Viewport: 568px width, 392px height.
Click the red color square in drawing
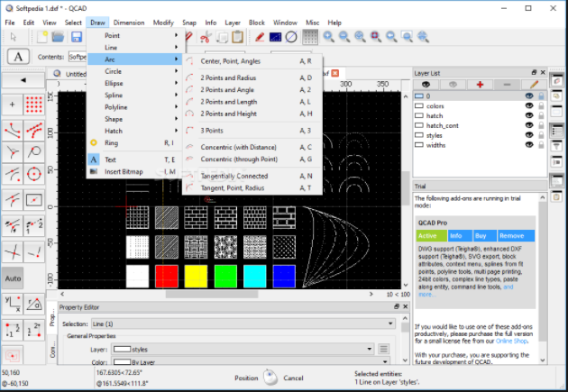(x=167, y=276)
